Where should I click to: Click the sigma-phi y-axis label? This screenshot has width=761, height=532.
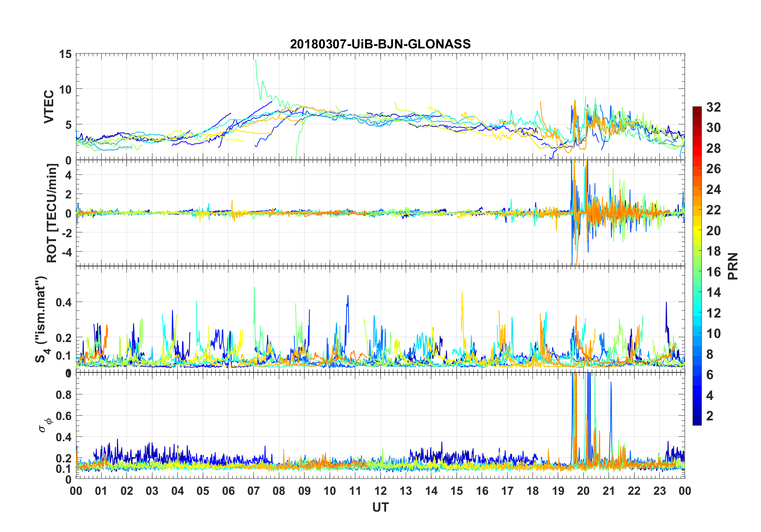tap(45, 425)
